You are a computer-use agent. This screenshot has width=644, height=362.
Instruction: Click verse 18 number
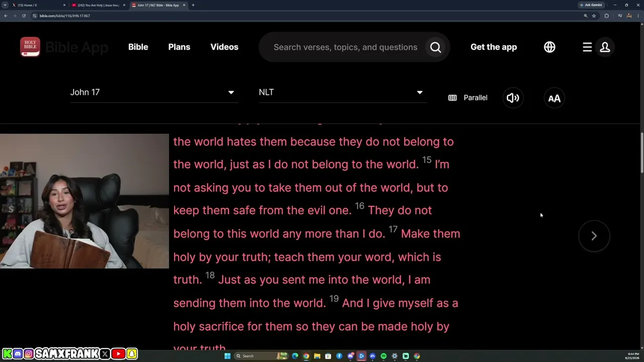(x=210, y=275)
